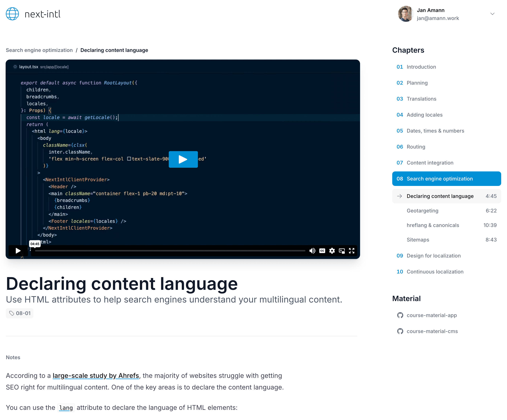Select the Geotargeting lesson
The height and width of the screenshot is (420, 507).
(422, 211)
